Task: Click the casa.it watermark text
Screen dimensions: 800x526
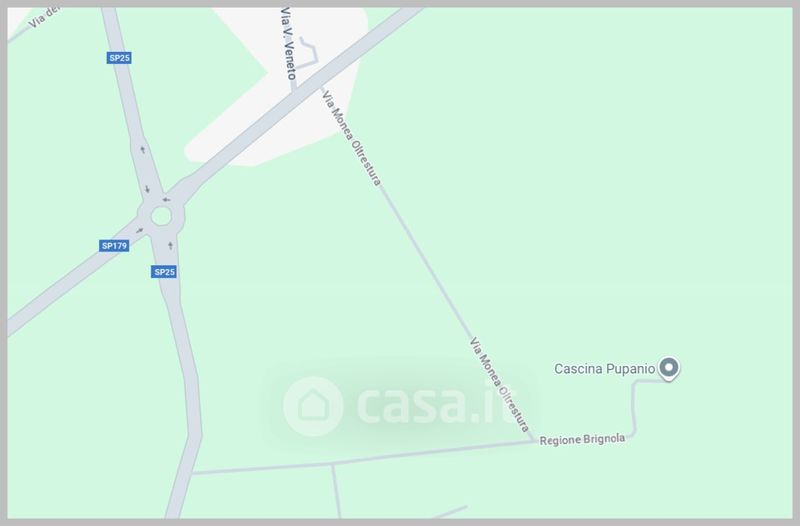Action: click(437, 406)
